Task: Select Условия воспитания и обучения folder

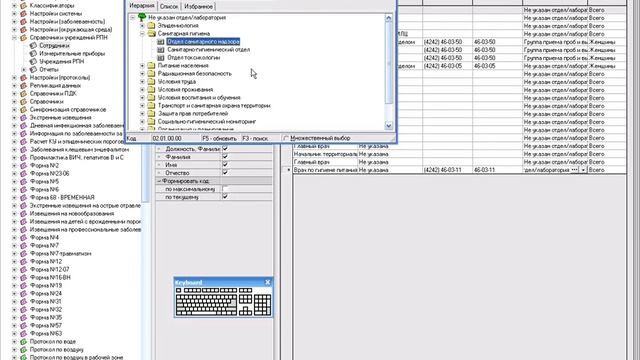Action: tap(199, 98)
